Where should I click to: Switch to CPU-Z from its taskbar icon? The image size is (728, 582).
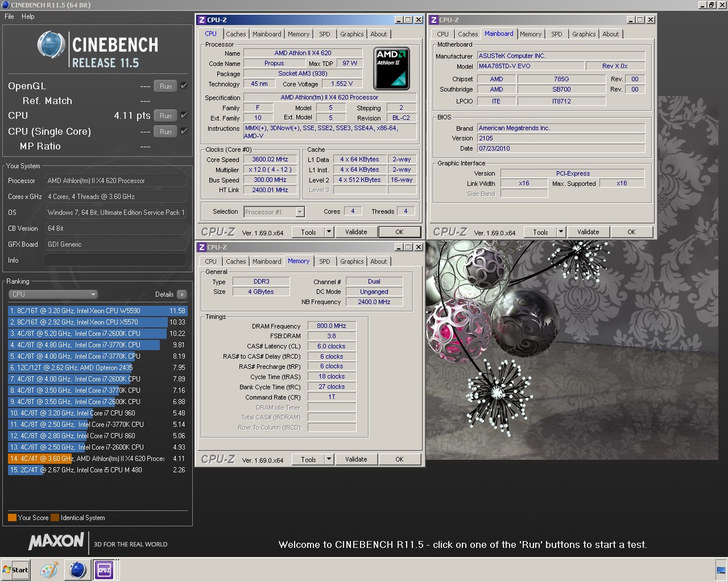[x=104, y=569]
